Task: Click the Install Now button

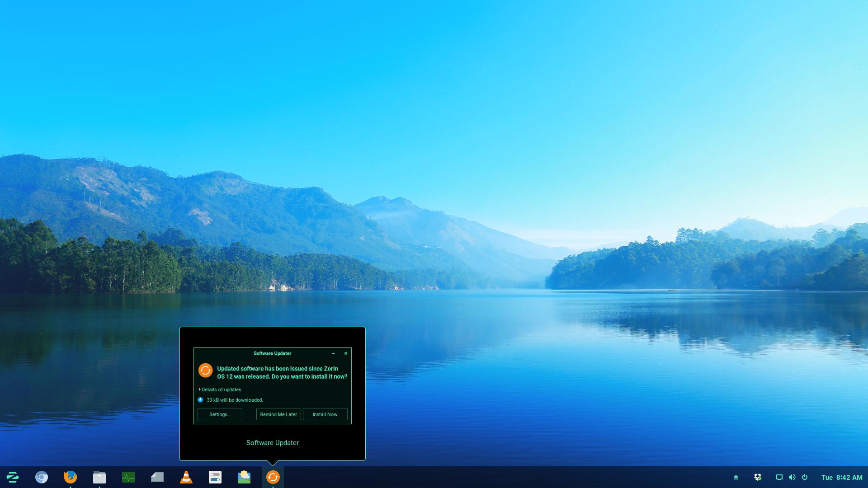Action: point(325,414)
